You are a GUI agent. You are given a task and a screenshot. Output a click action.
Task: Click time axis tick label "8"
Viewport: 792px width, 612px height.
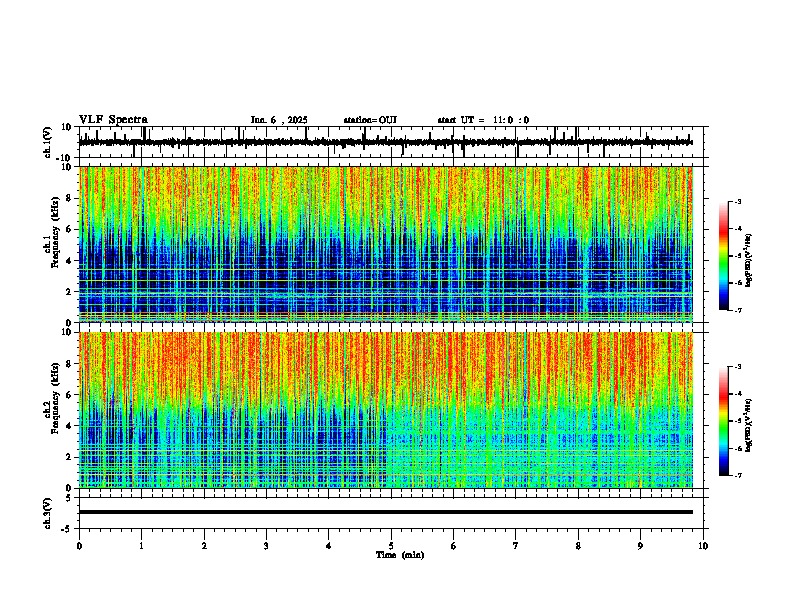pos(578,546)
